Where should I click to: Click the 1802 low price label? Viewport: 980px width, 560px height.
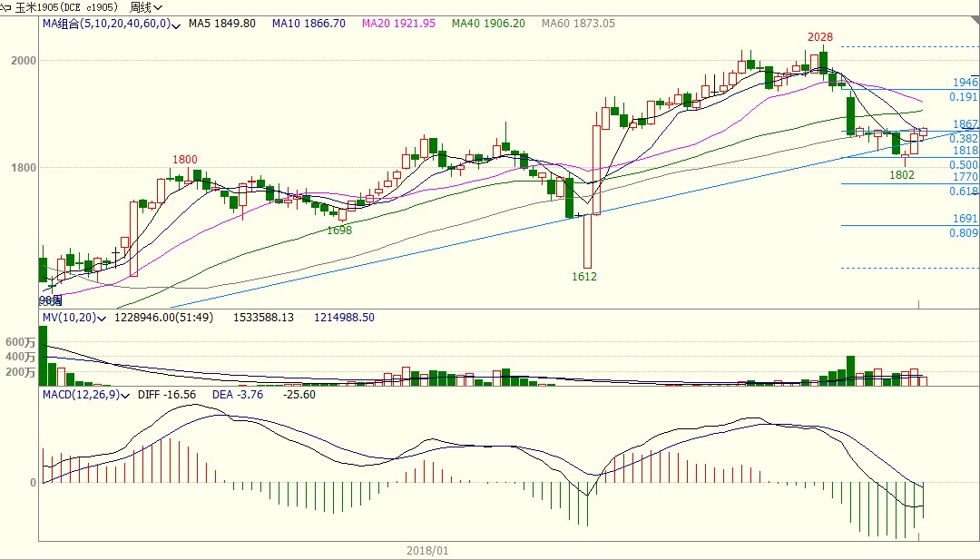click(901, 175)
